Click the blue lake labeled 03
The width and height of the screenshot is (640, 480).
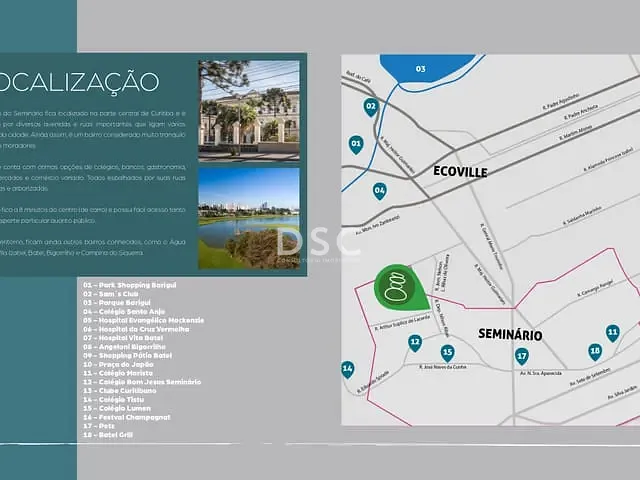[427, 68]
